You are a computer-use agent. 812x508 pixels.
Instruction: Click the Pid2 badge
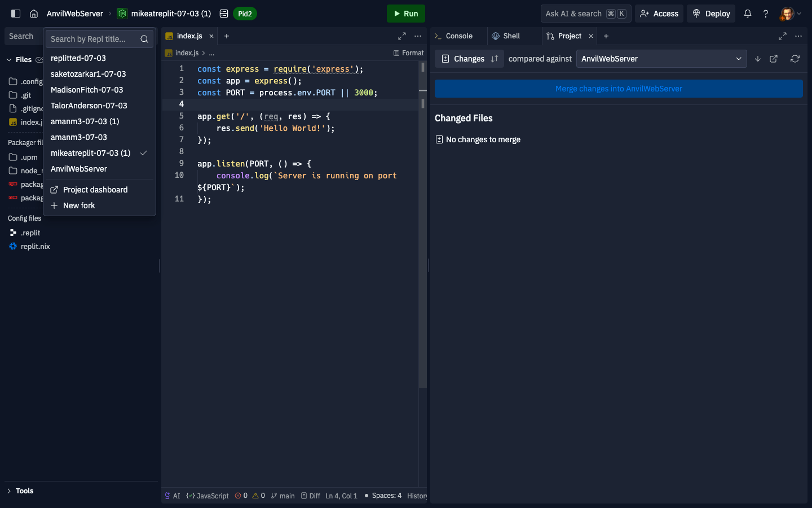pyautogui.click(x=245, y=14)
